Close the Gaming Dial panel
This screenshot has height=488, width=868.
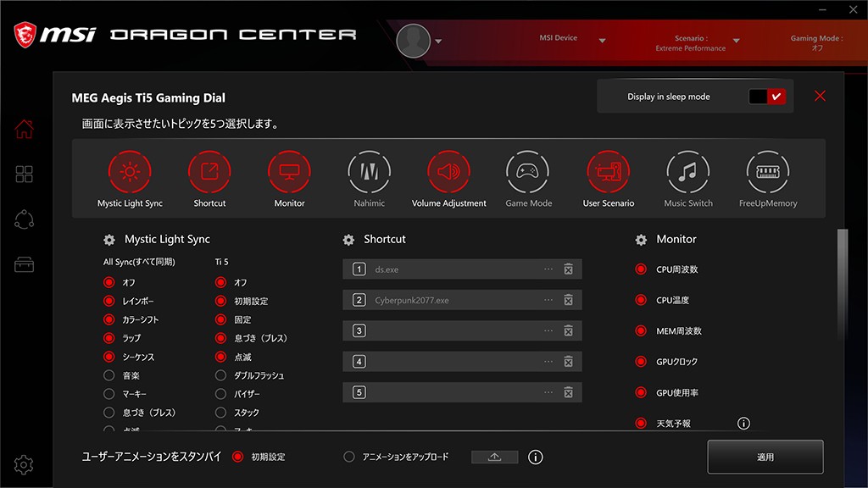[x=820, y=97]
